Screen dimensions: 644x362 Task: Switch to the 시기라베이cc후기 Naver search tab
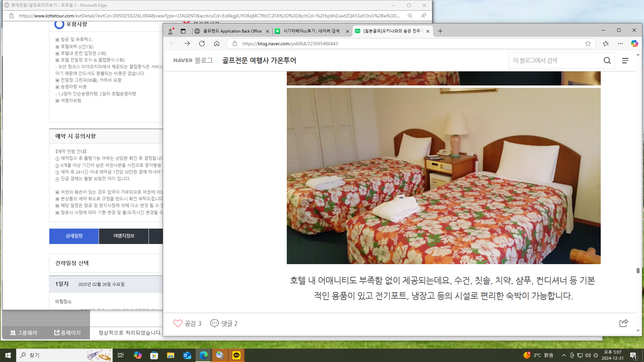[x=312, y=31]
